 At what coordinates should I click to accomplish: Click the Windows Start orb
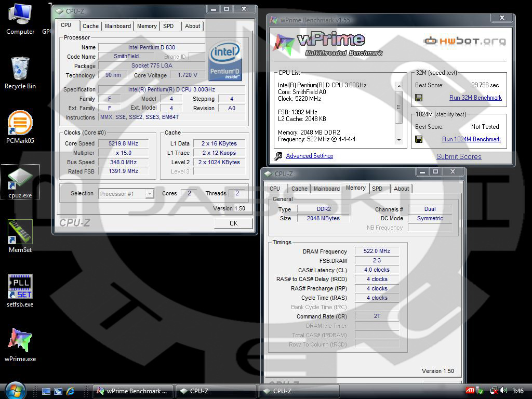[15, 391]
